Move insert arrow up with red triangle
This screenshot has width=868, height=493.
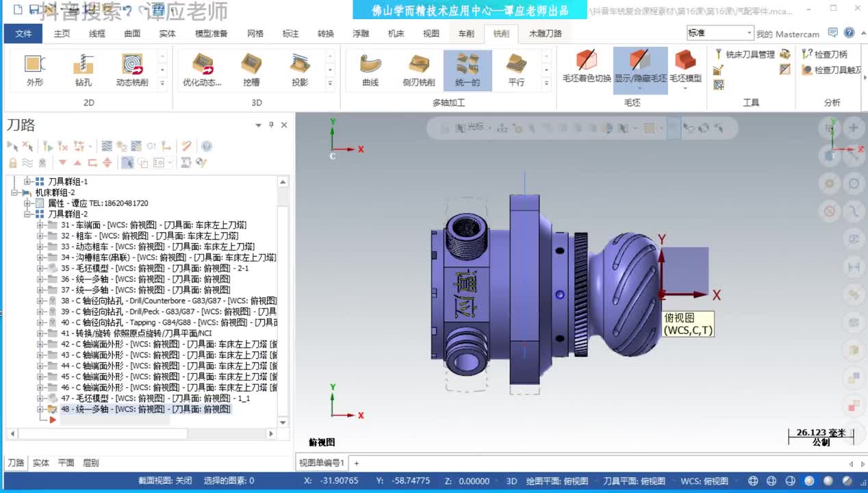[x=77, y=162]
